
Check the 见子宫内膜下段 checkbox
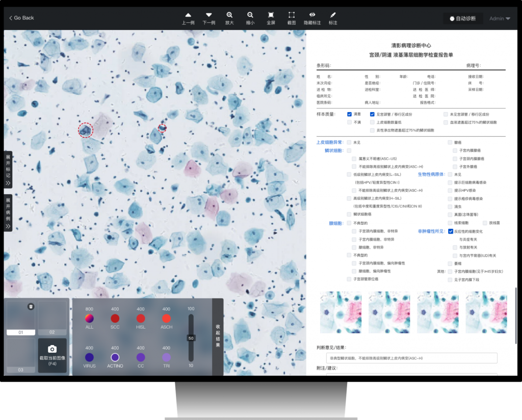pos(450,280)
